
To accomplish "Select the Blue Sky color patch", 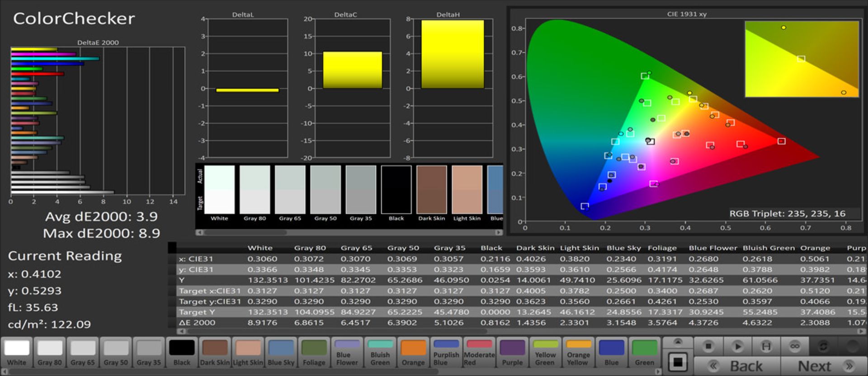I will point(281,353).
